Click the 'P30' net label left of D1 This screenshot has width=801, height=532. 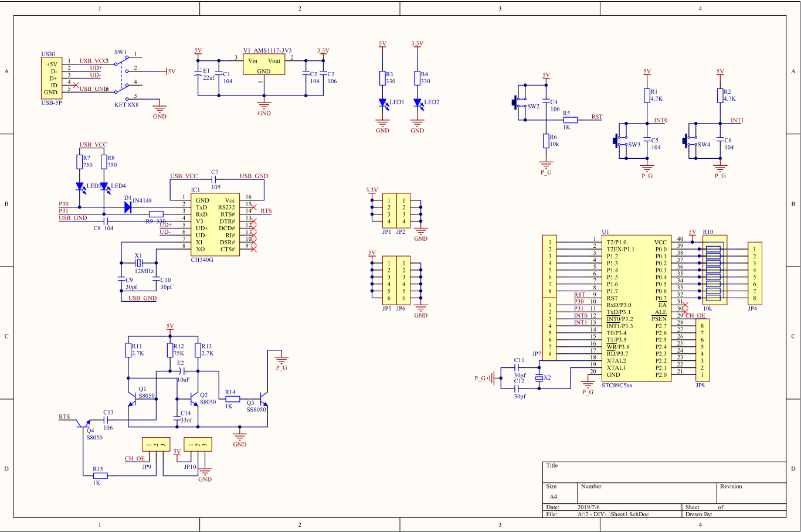click(x=63, y=204)
